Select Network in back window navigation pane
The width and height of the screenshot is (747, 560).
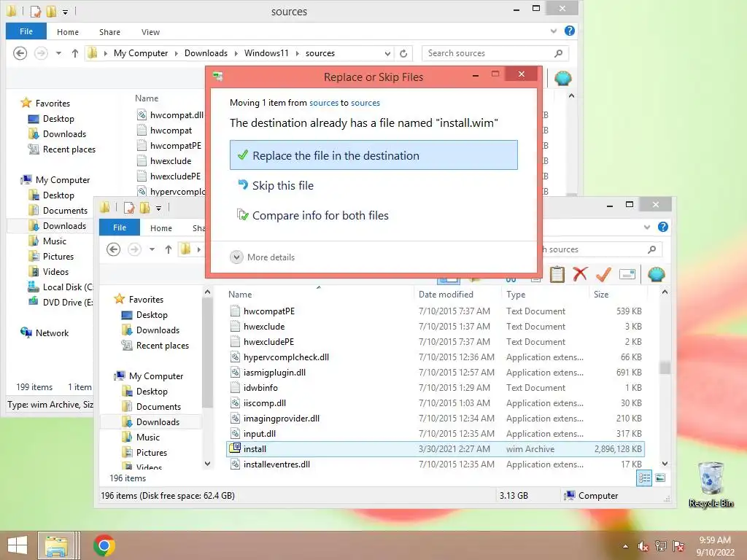coord(44,332)
